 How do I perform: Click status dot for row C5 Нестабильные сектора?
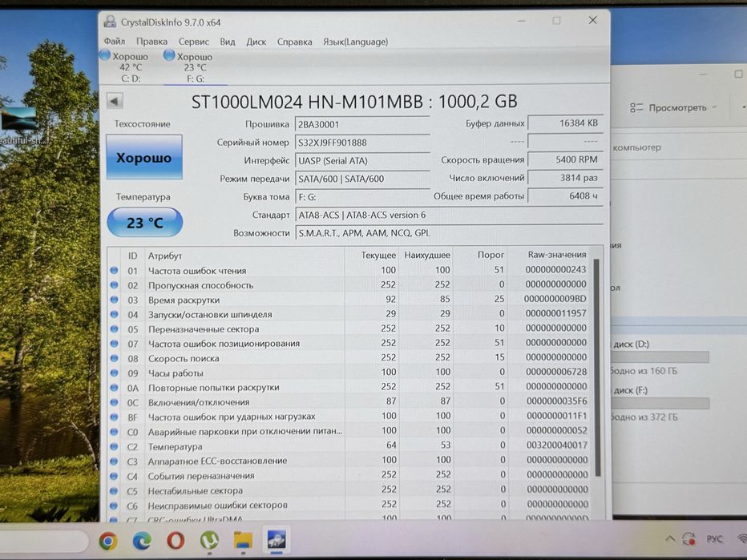114,491
